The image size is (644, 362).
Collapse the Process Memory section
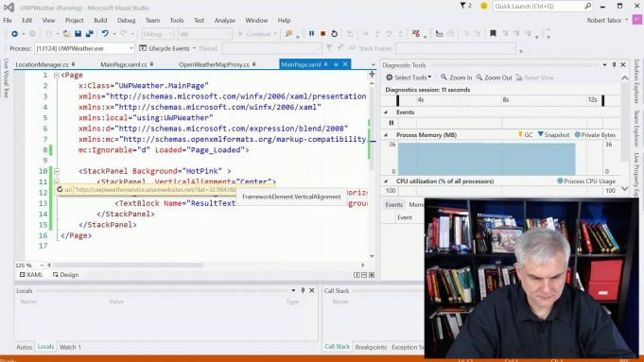point(386,134)
